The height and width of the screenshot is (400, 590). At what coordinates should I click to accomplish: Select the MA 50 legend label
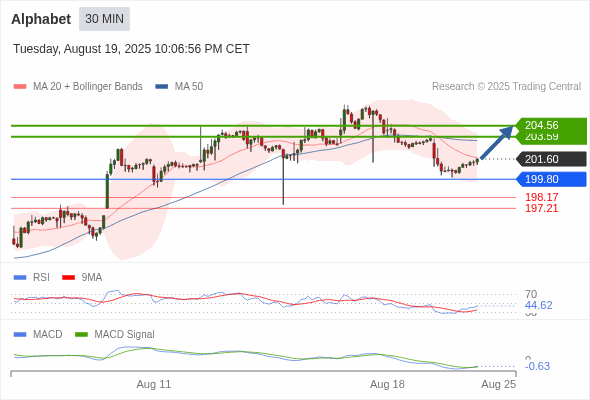(x=189, y=87)
